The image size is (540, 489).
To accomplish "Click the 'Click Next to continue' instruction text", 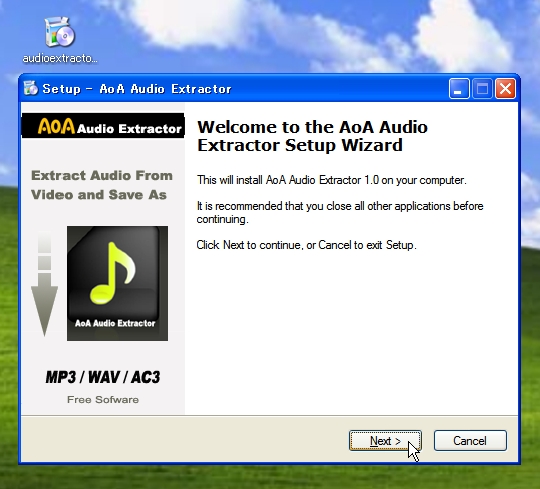I will point(307,245).
